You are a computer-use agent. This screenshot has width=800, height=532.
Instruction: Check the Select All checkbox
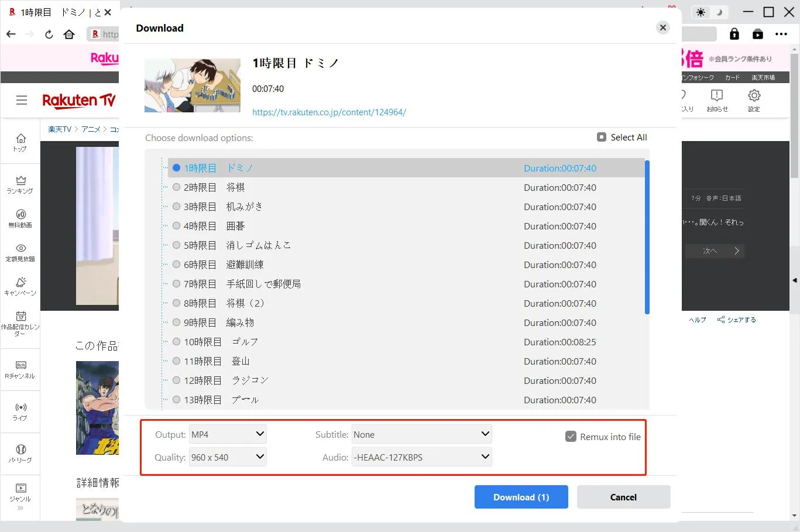602,137
